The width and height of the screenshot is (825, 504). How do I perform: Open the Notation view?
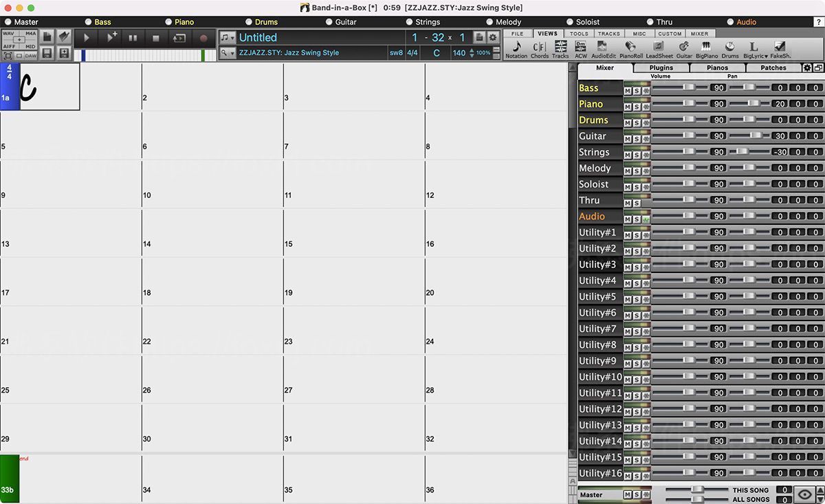[x=516, y=48]
